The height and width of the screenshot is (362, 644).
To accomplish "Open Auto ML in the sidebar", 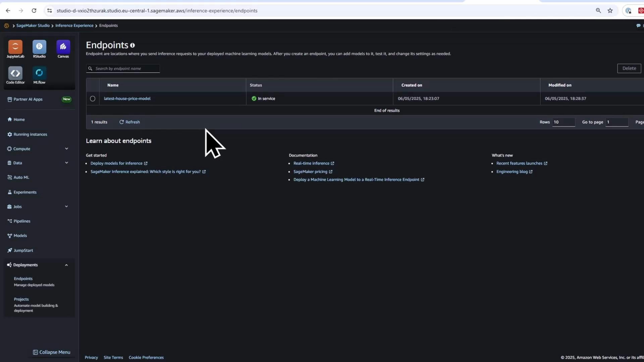I will pos(18,178).
